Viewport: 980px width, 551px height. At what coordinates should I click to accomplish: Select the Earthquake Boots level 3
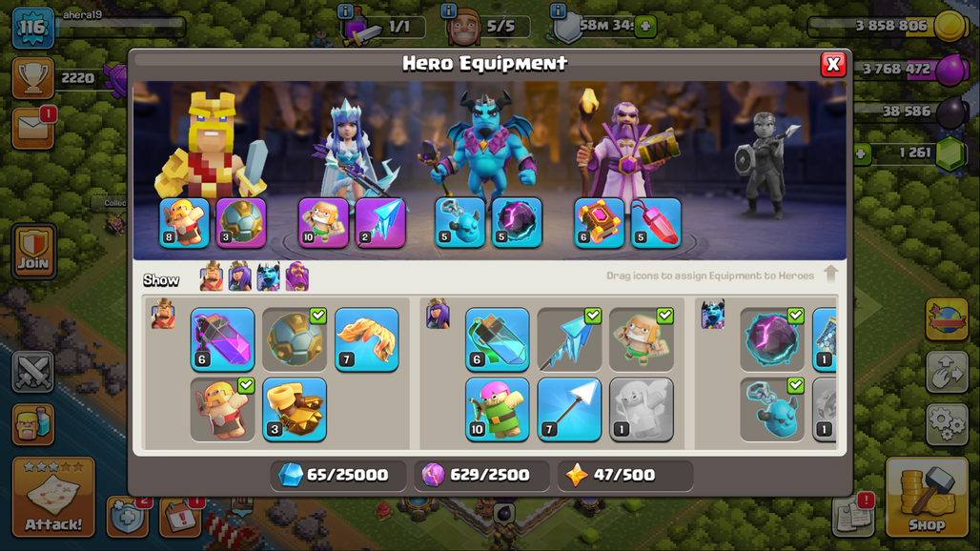(295, 409)
